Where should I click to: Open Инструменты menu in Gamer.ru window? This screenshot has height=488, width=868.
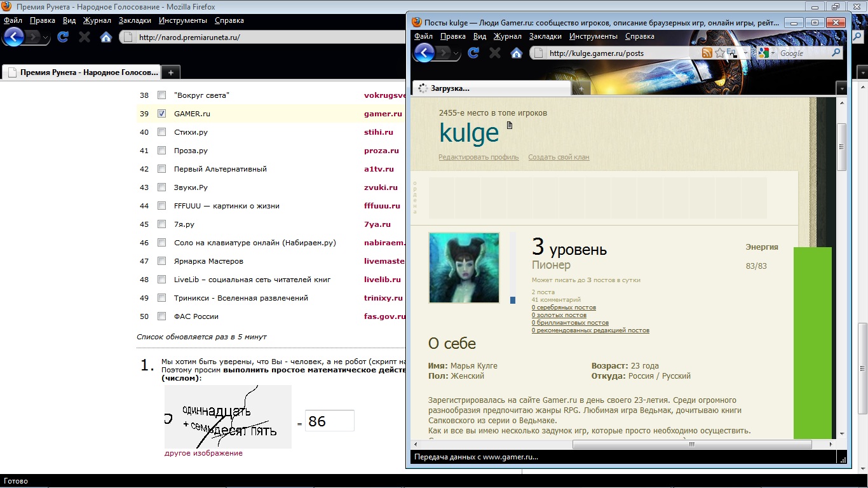click(x=593, y=36)
